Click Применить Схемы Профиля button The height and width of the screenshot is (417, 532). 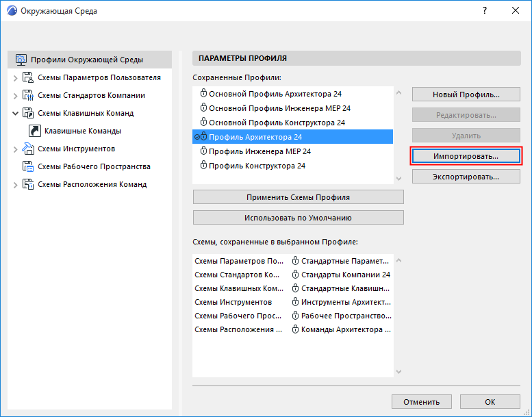click(x=299, y=197)
